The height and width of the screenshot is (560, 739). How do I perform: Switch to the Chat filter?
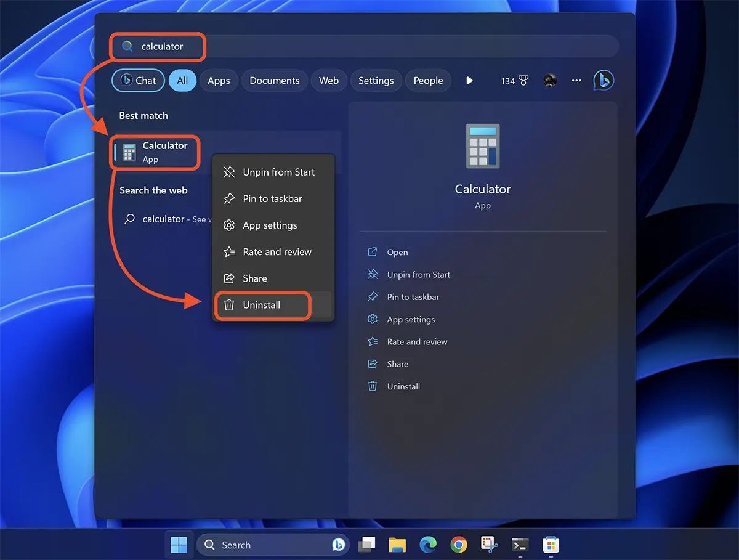coord(139,80)
